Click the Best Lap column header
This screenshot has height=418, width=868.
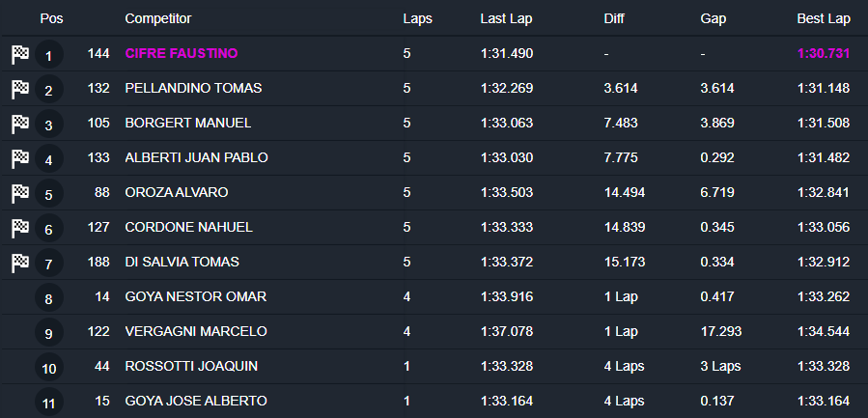point(823,18)
